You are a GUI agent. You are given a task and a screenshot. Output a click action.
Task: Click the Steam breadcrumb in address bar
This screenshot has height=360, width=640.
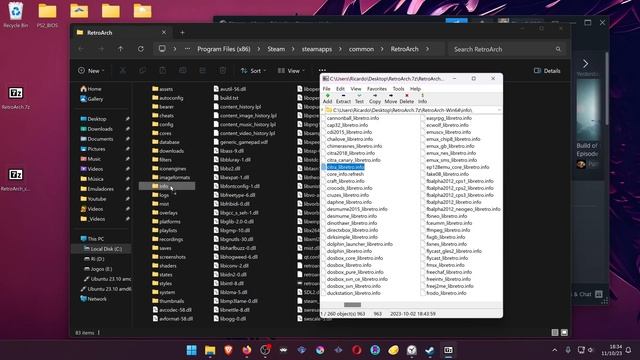[276, 49]
